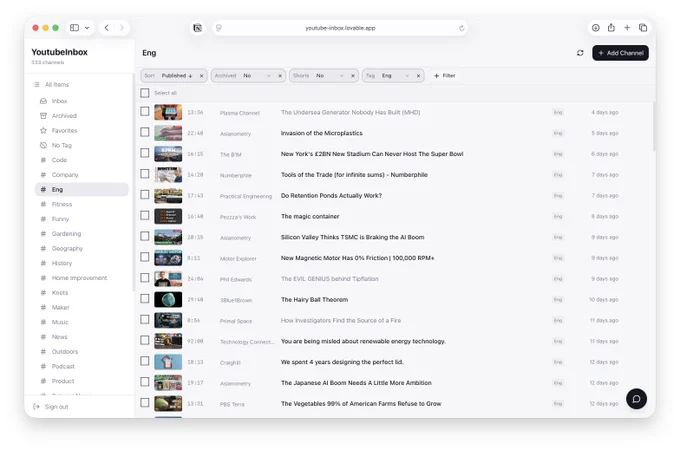Check the Do Retention Ponds Actually Work checkbox
This screenshot has height=450, width=680.
tap(145, 195)
